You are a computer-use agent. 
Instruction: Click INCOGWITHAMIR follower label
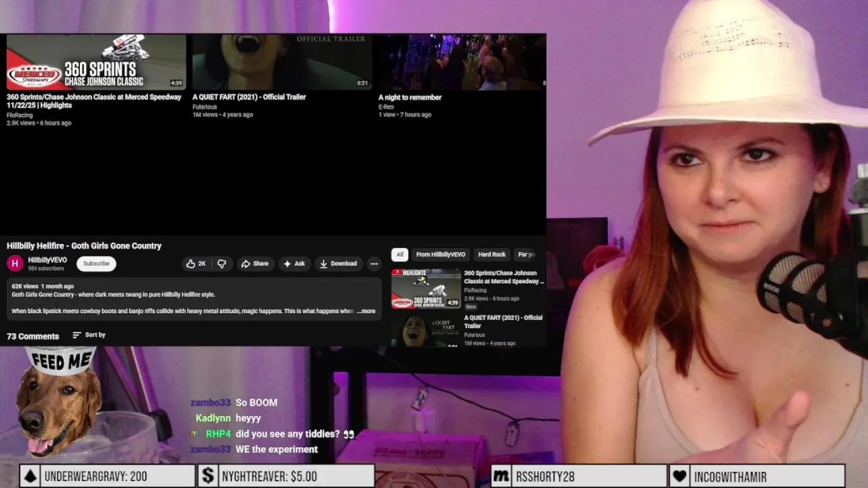pos(730,476)
